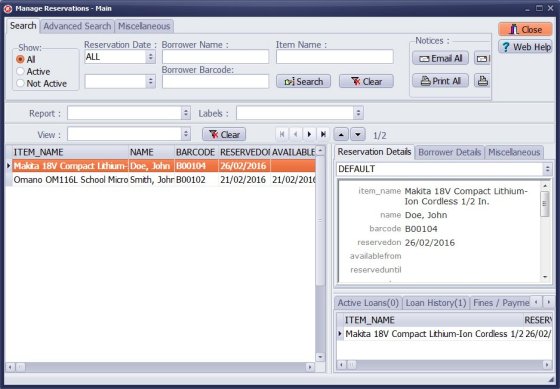Switch to the Search tab
Screen dimensions: 560x389
[23, 26]
